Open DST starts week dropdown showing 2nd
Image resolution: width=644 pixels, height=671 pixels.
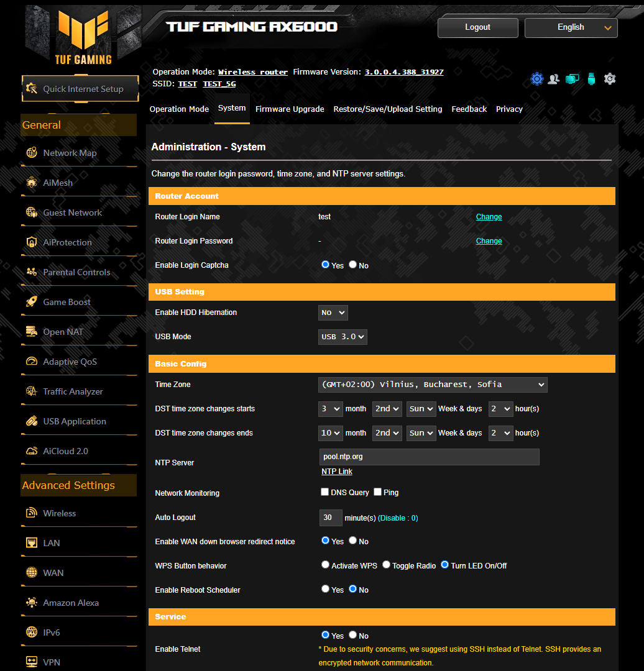point(387,409)
